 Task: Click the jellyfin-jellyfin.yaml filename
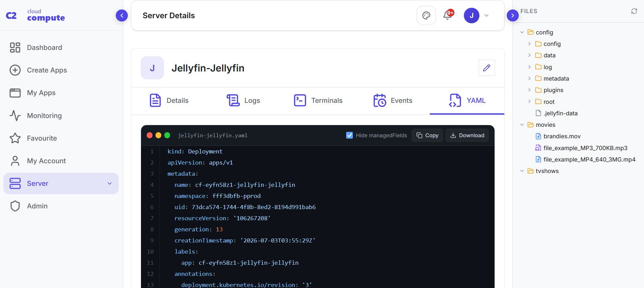(213, 135)
